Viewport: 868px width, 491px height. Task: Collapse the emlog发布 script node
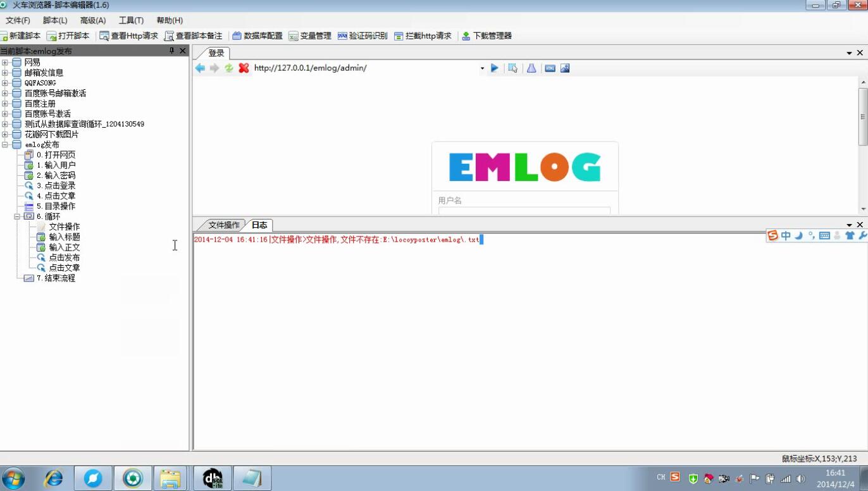(5, 145)
